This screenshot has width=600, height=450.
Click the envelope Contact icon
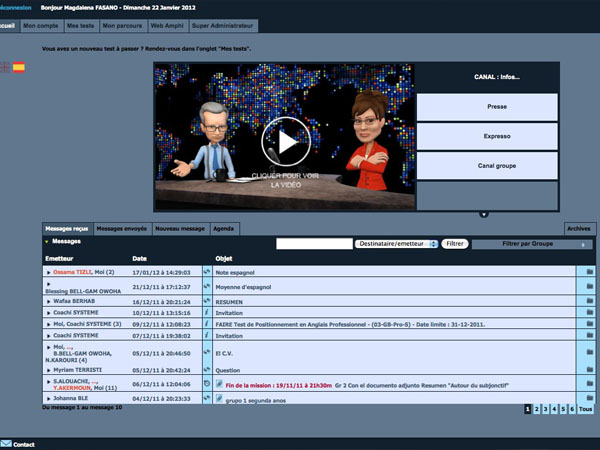pyautogui.click(x=6, y=444)
